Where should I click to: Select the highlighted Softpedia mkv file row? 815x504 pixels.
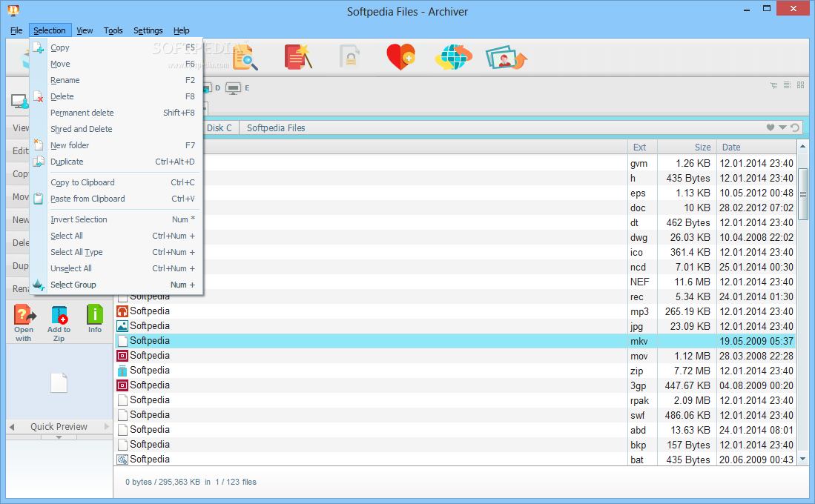(x=455, y=341)
